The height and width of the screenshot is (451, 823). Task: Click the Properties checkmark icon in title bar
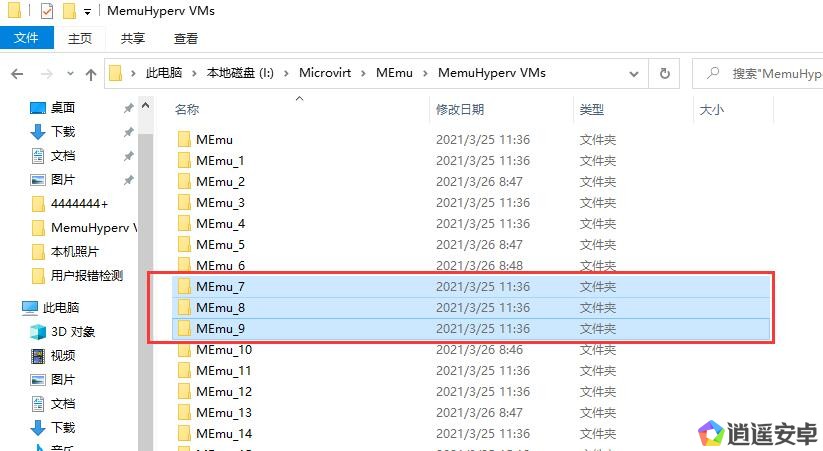[47, 11]
